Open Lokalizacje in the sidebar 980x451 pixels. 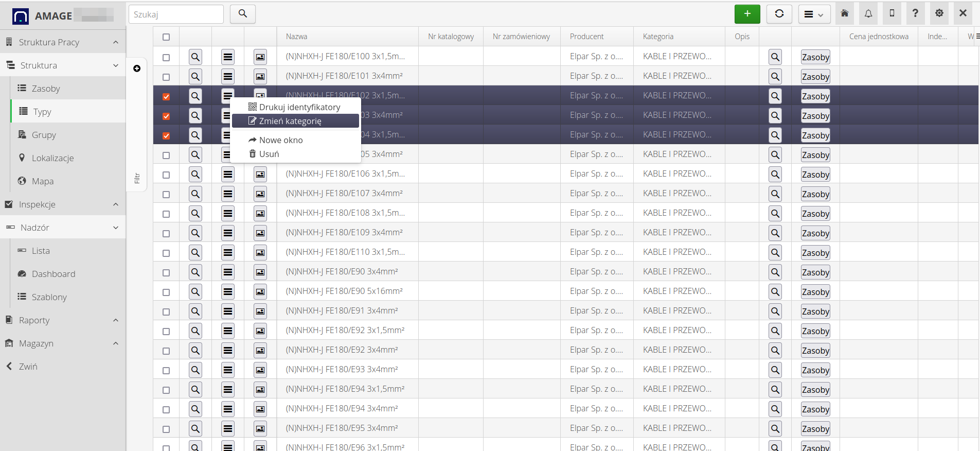[52, 158]
